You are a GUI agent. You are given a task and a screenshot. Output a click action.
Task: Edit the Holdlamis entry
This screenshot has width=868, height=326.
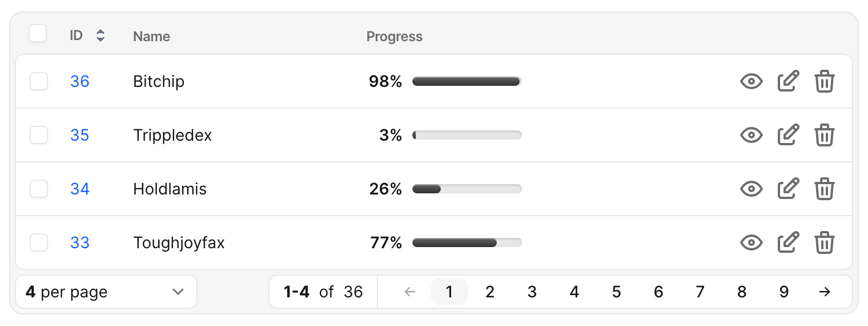click(788, 189)
